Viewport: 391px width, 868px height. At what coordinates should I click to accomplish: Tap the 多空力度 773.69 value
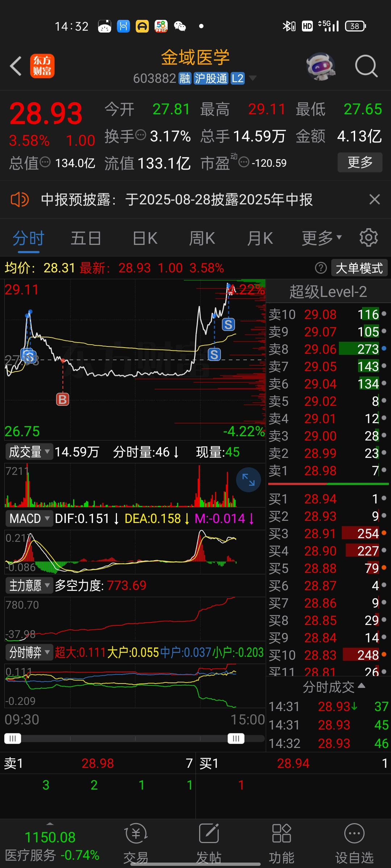pyautogui.click(x=127, y=585)
